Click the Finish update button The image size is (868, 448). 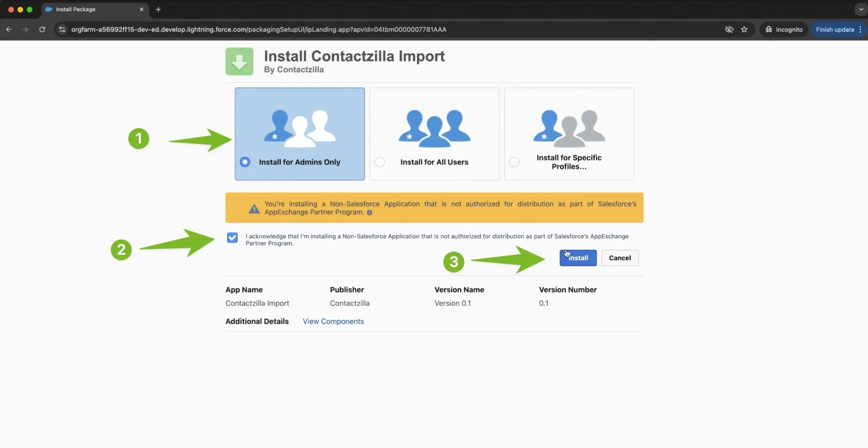[x=835, y=29]
